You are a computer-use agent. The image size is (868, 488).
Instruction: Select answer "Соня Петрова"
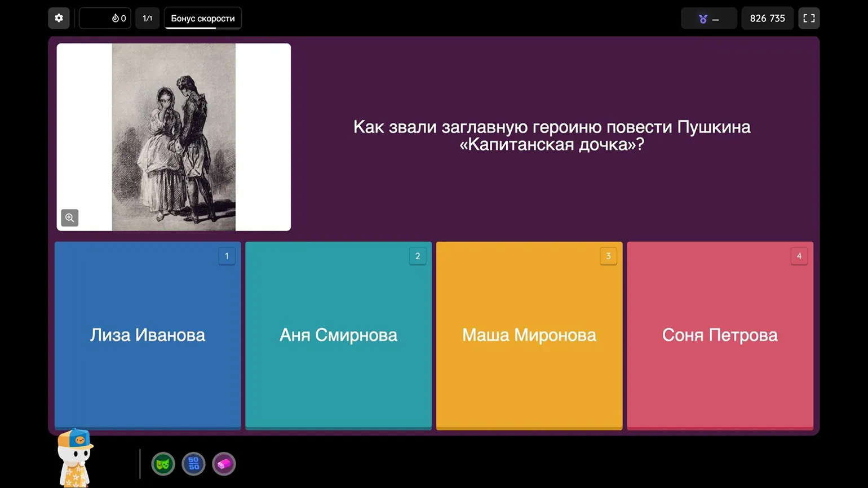(720, 335)
